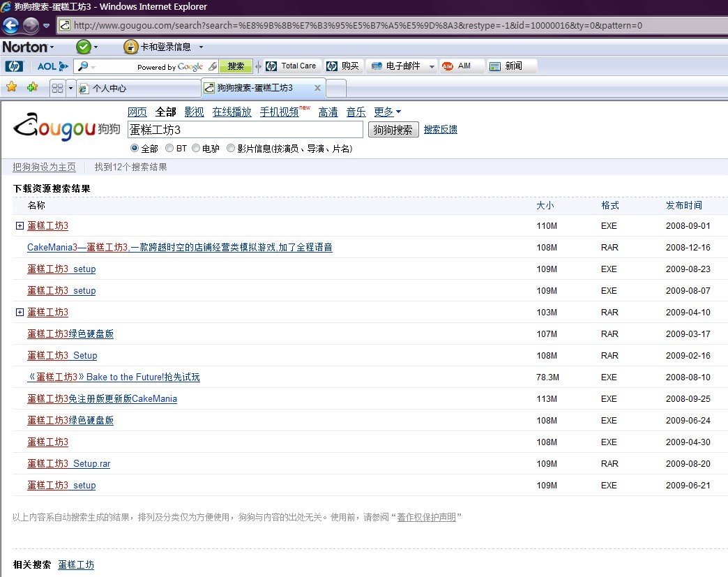Switch to the 个人中心 tab
The image size is (728, 577).
(138, 89)
